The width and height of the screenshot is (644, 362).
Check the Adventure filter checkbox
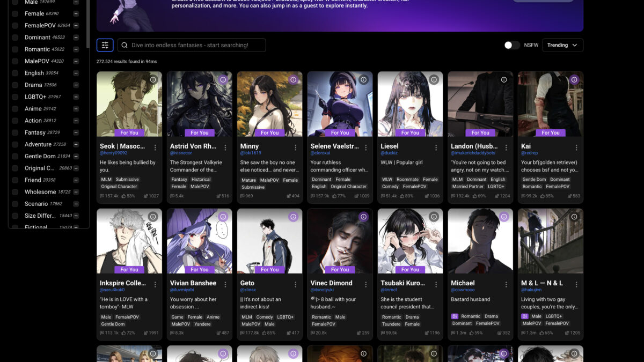click(15, 144)
